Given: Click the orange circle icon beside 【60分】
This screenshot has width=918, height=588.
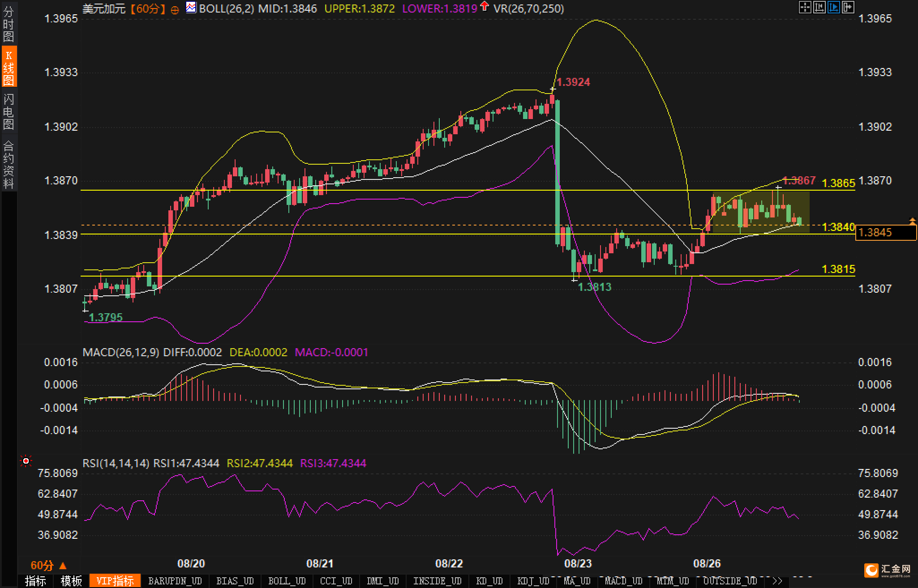Looking at the screenshot, I should click(175, 9).
